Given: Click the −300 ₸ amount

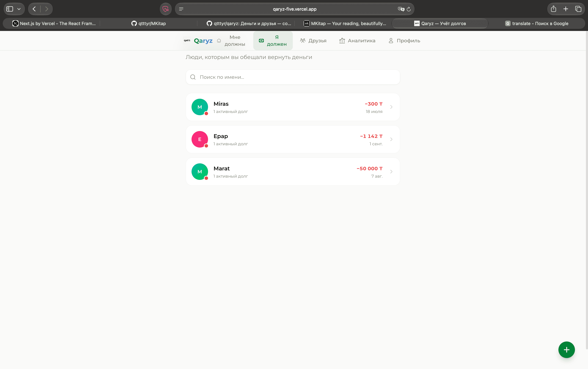Looking at the screenshot, I should tap(374, 104).
